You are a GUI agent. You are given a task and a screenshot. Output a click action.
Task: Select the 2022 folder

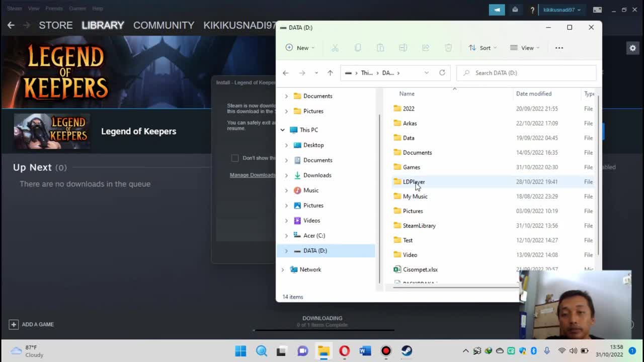click(x=409, y=109)
